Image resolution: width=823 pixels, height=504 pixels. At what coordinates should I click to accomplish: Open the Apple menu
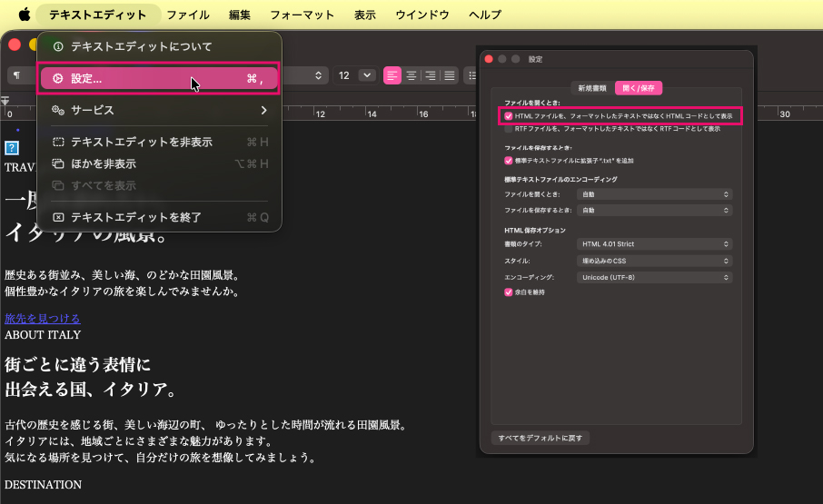click(x=25, y=15)
